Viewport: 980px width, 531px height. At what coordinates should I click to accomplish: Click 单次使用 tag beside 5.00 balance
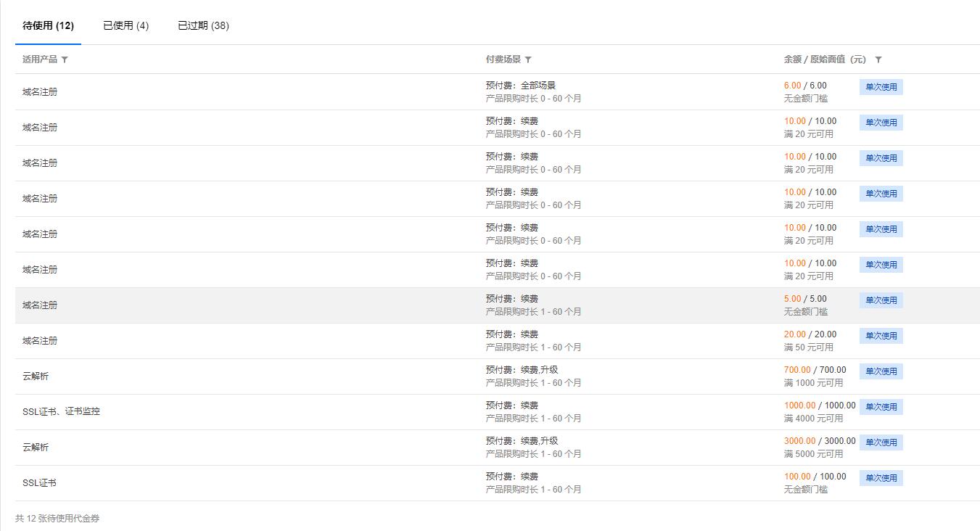[881, 300]
